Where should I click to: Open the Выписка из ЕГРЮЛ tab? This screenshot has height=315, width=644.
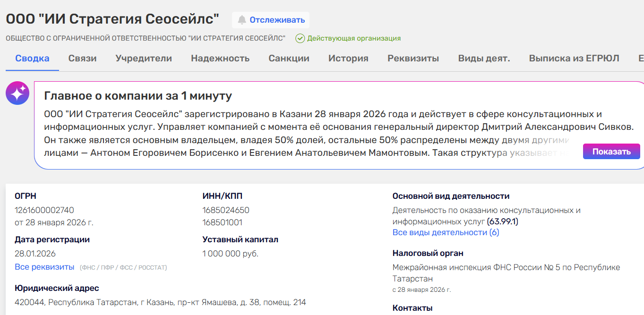(574, 59)
